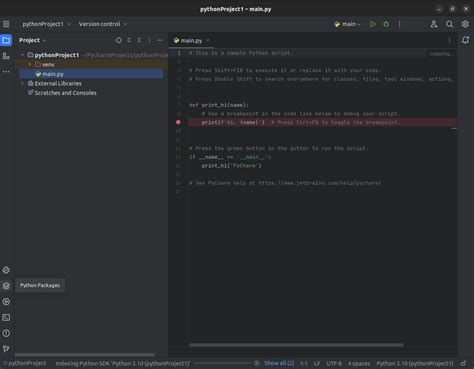Open the Terminal tool window
Viewport: 474px width, 369px height.
point(6,317)
